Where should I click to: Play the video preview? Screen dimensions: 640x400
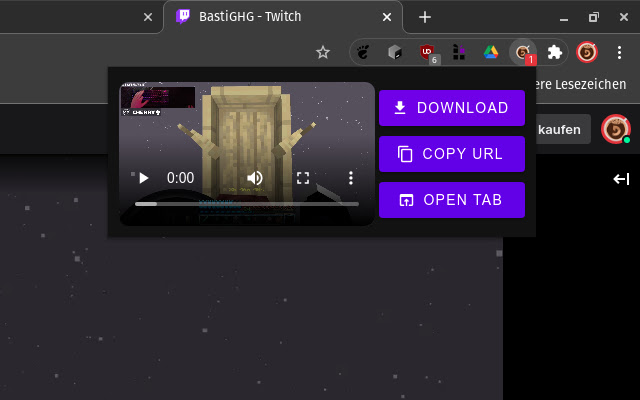click(x=143, y=178)
